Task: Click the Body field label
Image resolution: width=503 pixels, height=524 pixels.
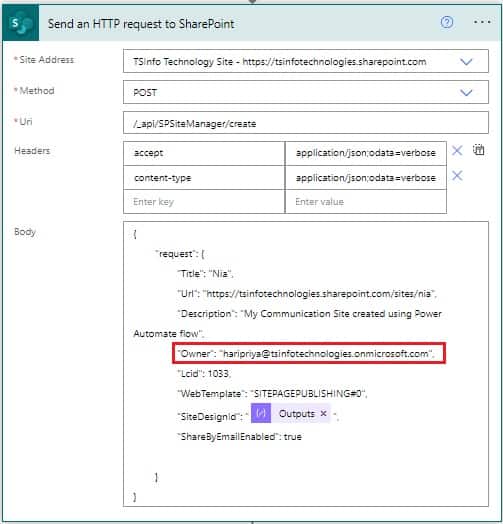Action: tap(25, 232)
